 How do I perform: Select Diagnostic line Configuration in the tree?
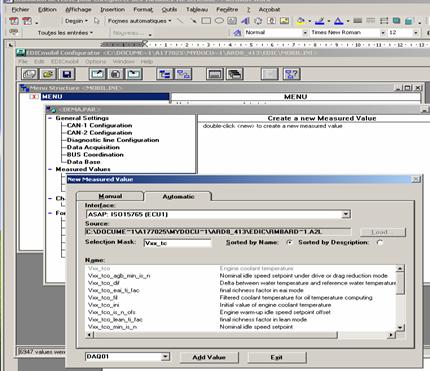[113, 140]
